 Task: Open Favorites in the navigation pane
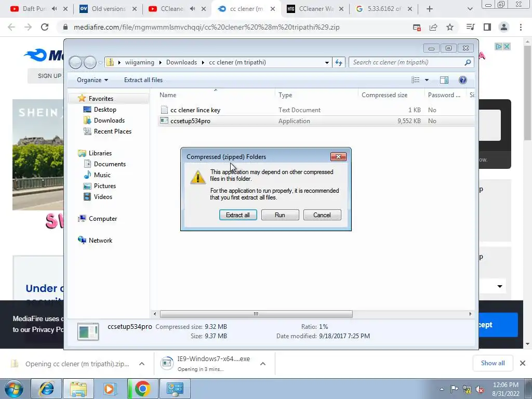(101, 99)
